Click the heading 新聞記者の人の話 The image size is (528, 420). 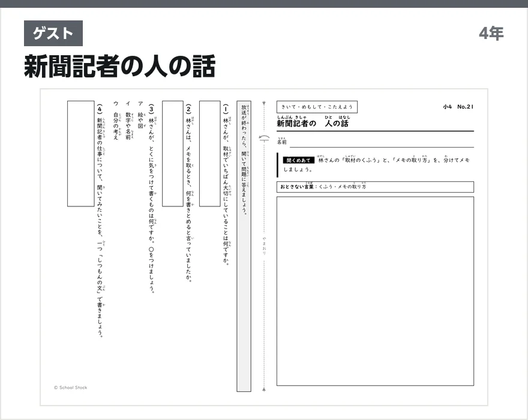pos(119,67)
